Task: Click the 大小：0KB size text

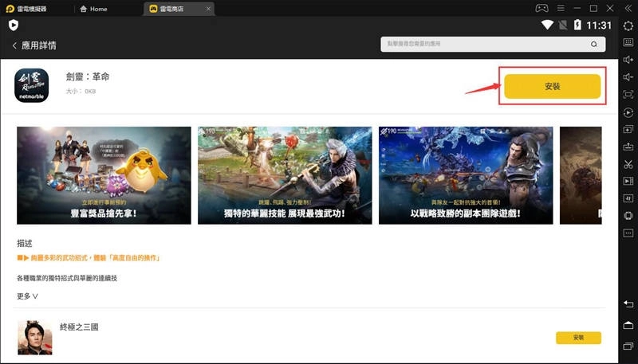Action: pyautogui.click(x=81, y=92)
